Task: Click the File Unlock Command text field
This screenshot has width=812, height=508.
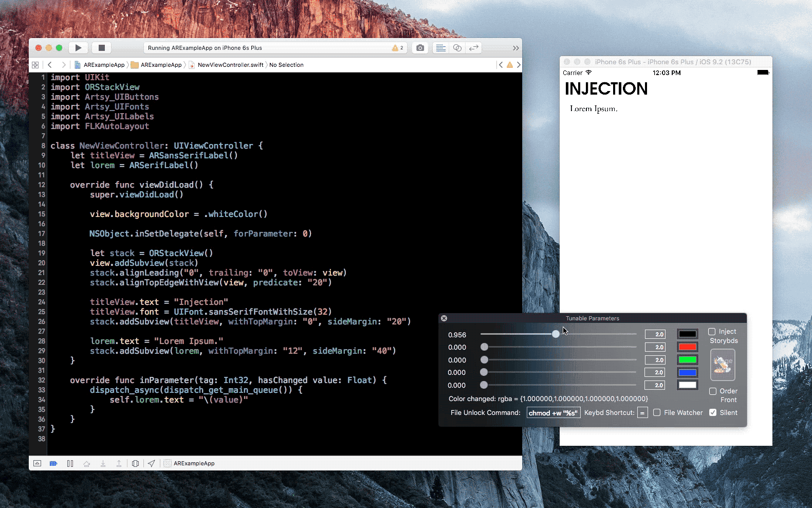Action: pos(553,413)
